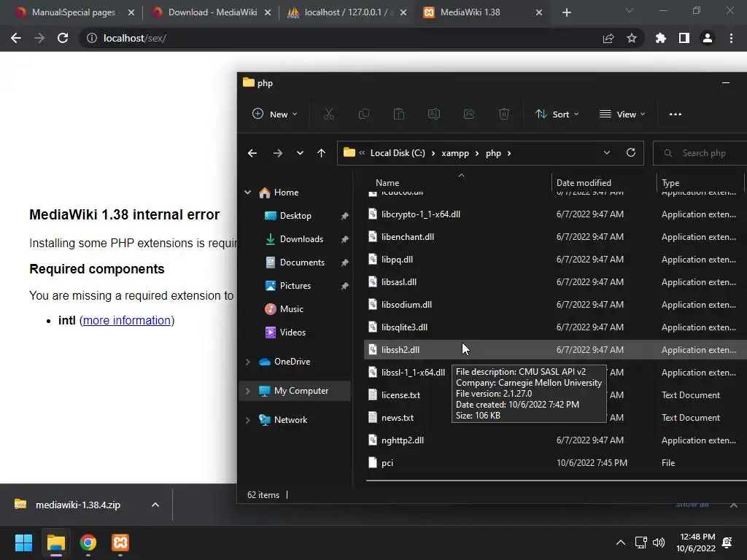
Task: Open Chrome side panel icon
Action: point(684,38)
